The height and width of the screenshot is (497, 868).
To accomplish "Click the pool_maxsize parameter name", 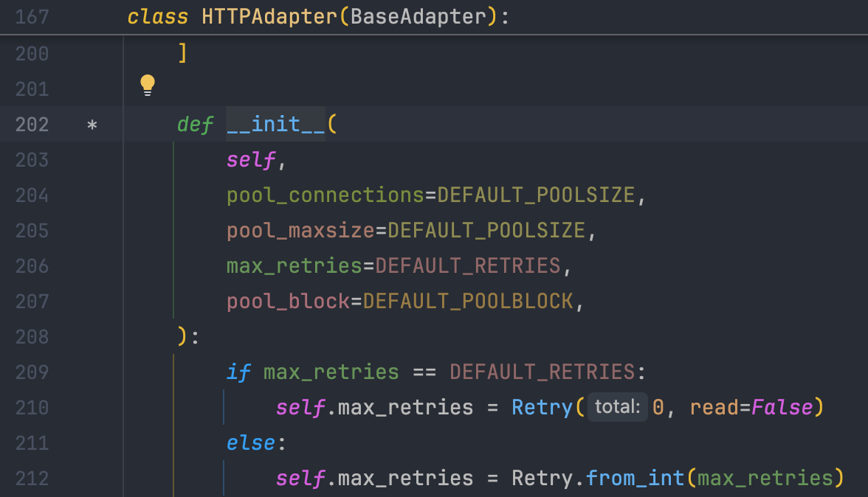I will coord(300,231).
